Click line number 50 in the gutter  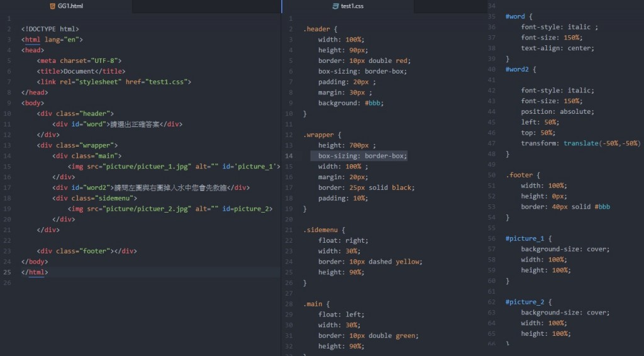492,175
